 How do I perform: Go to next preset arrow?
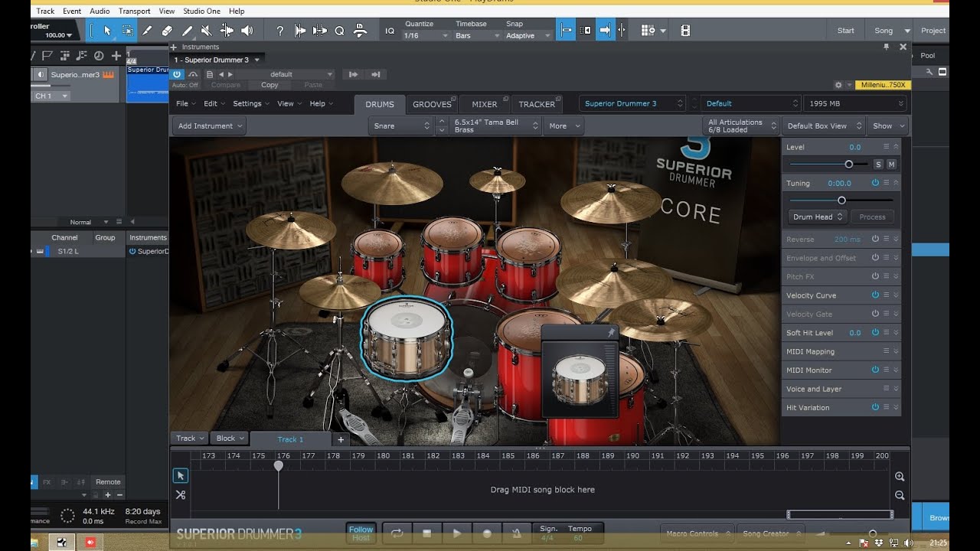[230, 74]
